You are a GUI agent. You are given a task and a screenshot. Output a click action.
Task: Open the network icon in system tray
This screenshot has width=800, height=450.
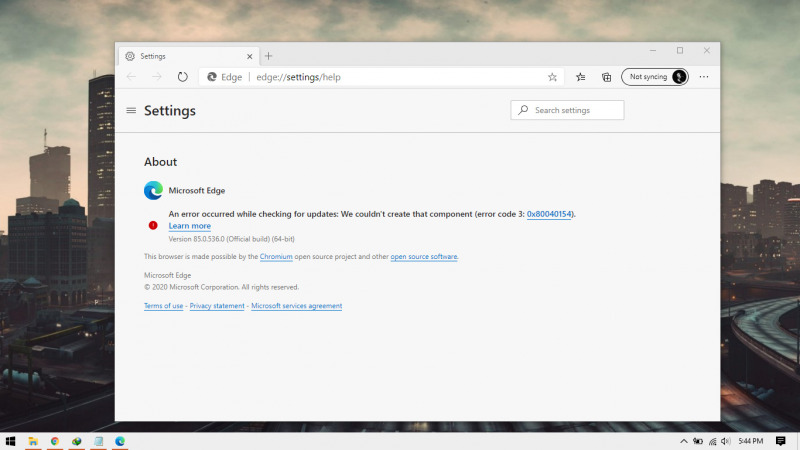click(x=712, y=441)
